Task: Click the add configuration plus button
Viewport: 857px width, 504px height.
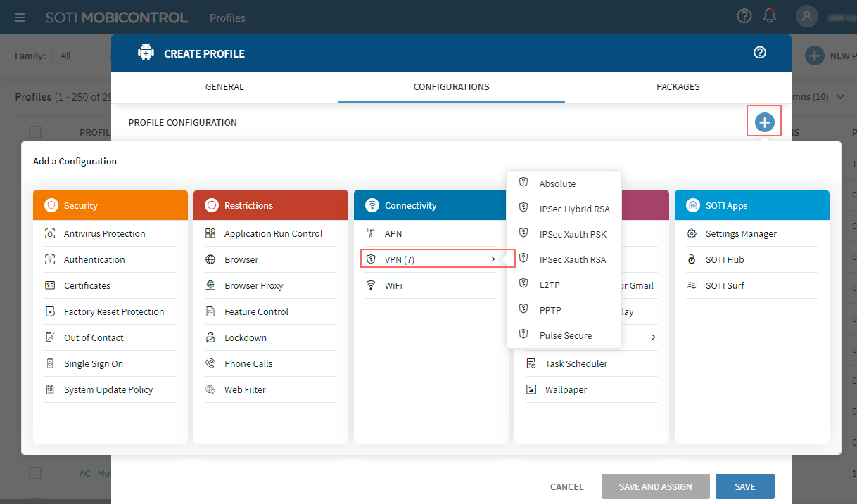Action: click(764, 122)
